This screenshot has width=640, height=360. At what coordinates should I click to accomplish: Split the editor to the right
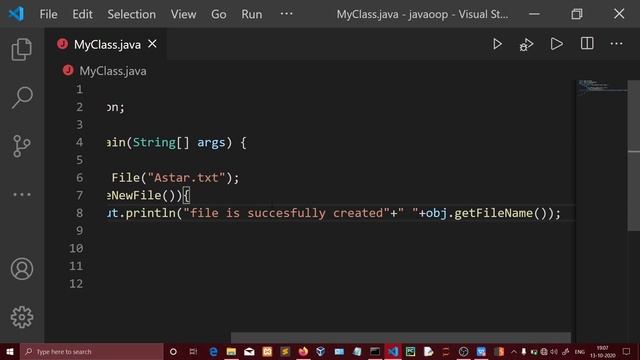pos(587,44)
